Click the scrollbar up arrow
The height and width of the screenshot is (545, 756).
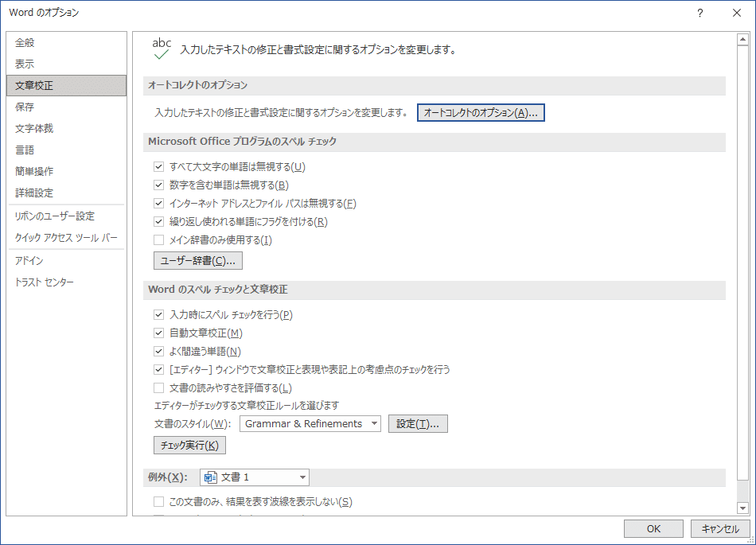pos(742,39)
